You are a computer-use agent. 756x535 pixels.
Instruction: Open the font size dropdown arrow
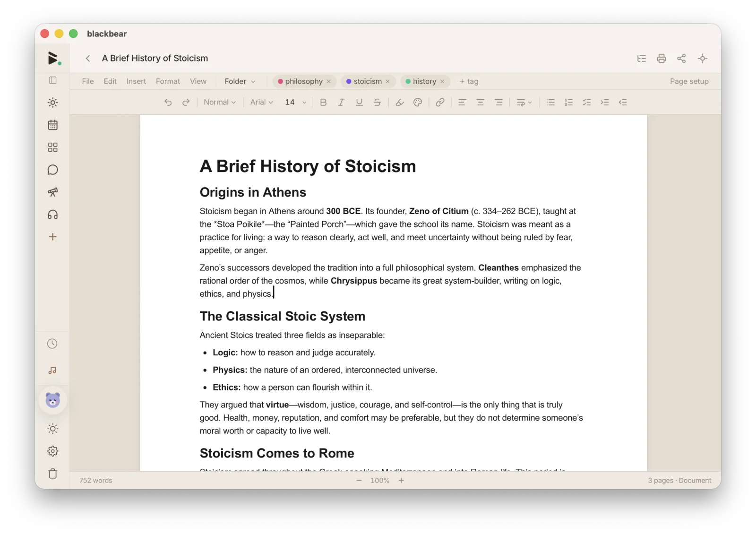coord(304,102)
